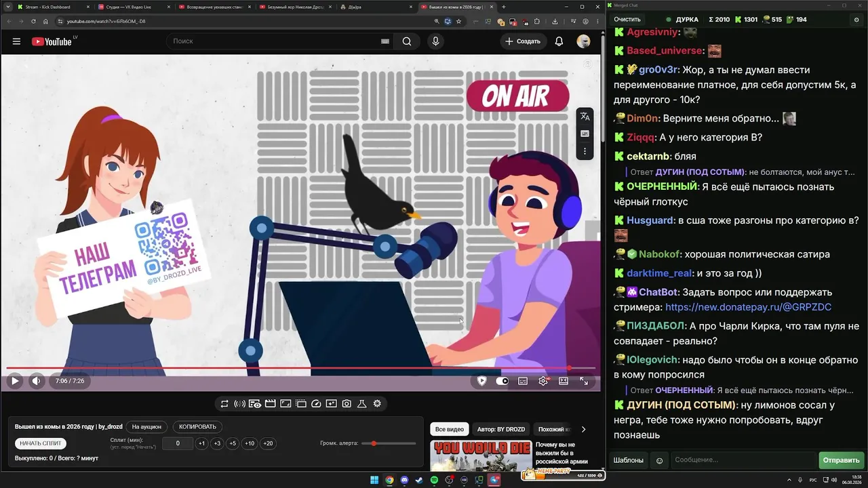The width and height of the screenshot is (868, 488).
Task: Click the split minutes input field
Action: point(178,443)
